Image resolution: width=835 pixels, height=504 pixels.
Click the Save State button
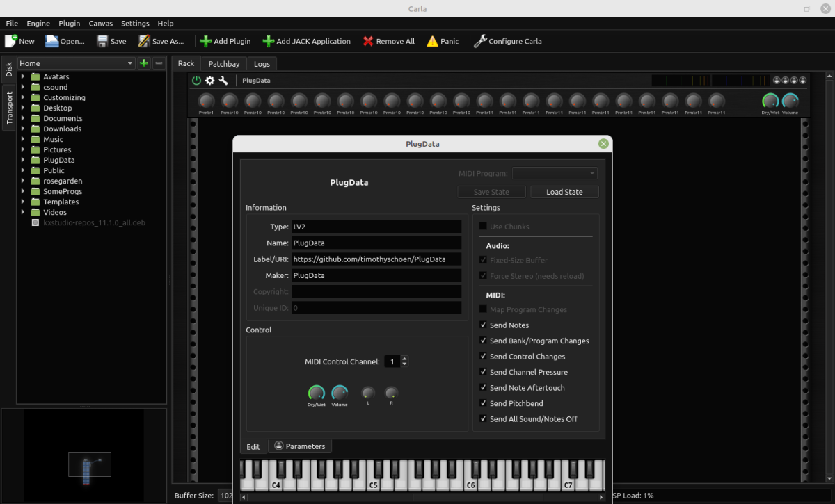click(x=491, y=192)
